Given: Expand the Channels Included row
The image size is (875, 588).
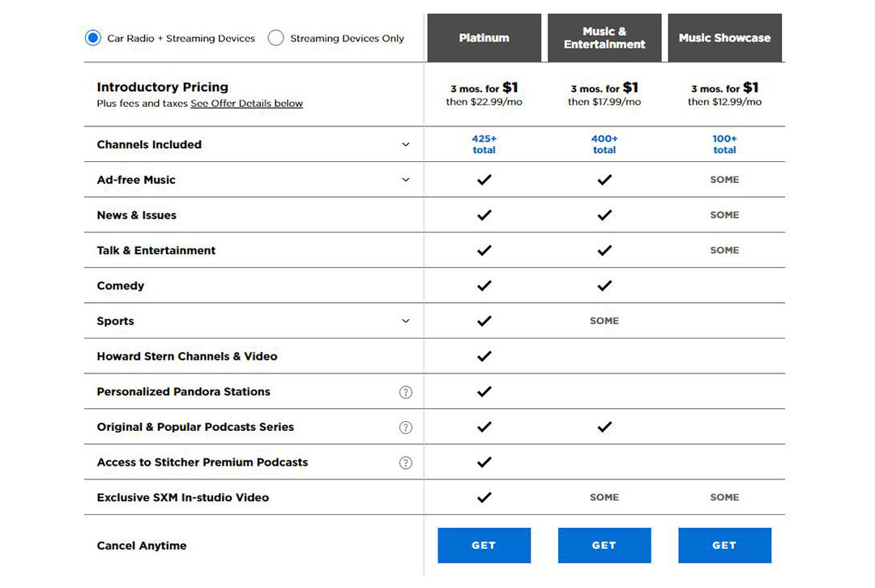Looking at the screenshot, I should click(406, 145).
